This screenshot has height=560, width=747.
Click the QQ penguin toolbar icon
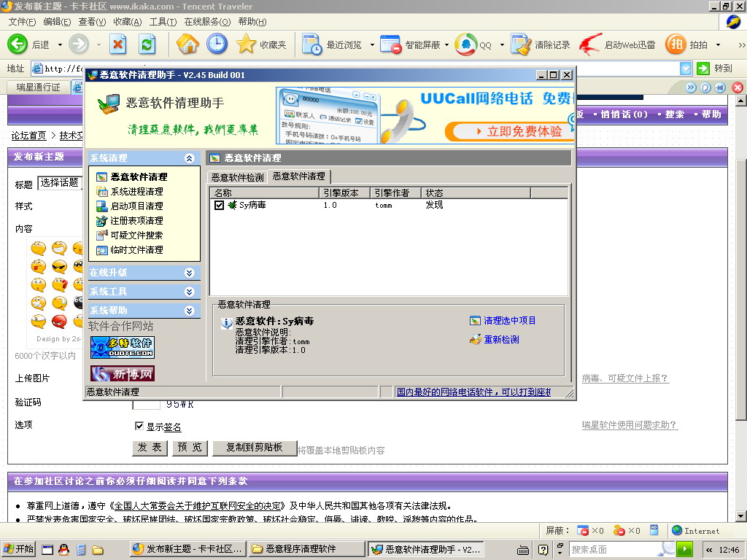466,44
